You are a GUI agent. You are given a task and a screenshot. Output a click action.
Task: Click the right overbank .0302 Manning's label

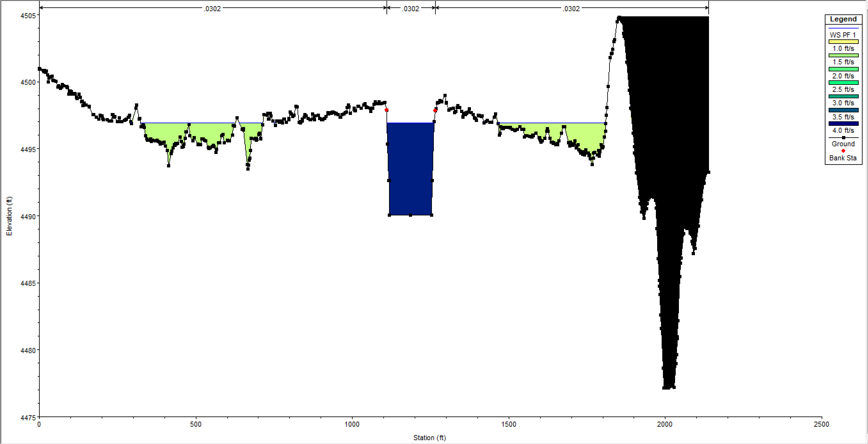coord(571,9)
